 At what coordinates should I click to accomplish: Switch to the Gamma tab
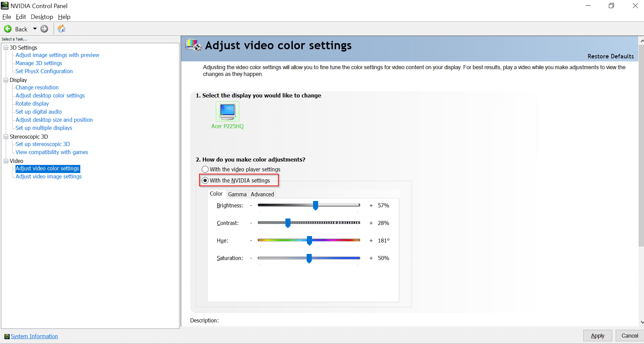tap(237, 194)
